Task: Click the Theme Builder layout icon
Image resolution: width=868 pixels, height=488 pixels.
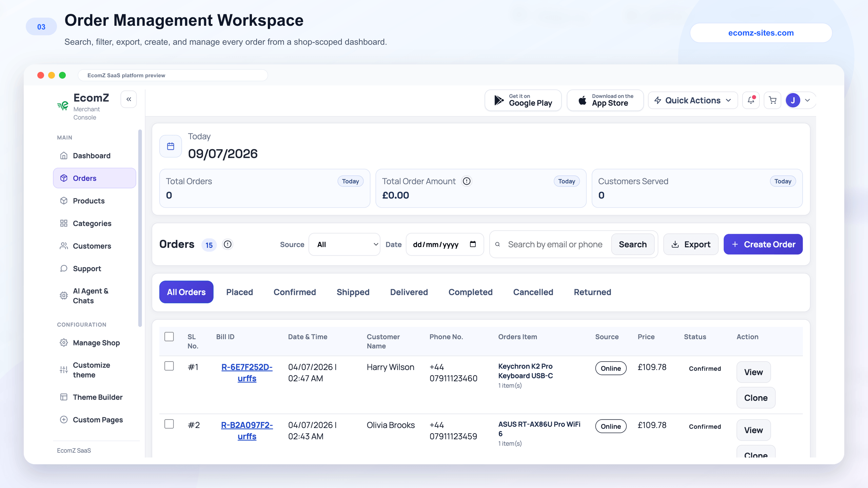Action: [64, 397]
